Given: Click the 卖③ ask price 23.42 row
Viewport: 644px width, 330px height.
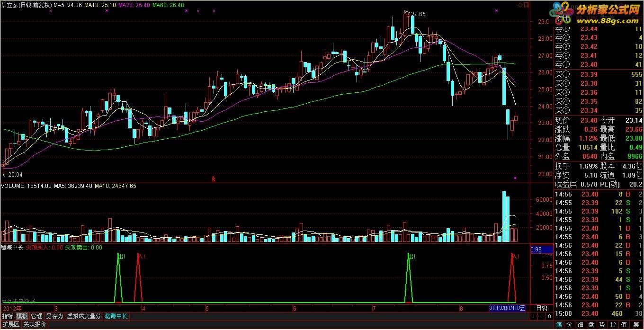Looking at the screenshot, I should (599, 46).
